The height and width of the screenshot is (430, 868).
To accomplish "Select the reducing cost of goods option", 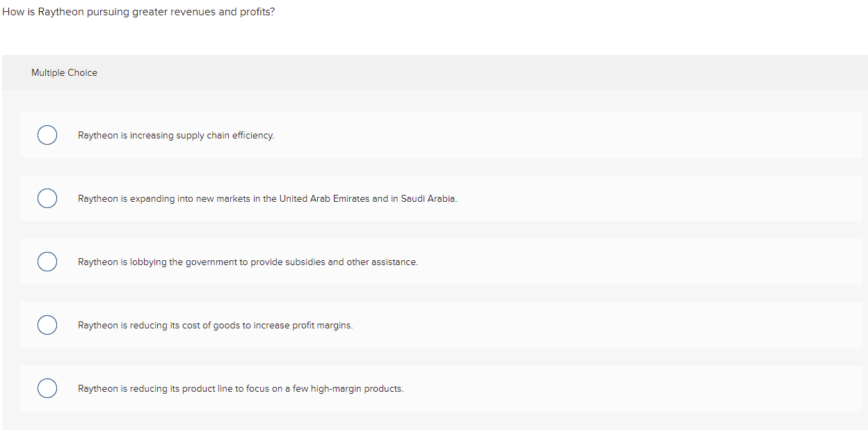I will pos(47,325).
